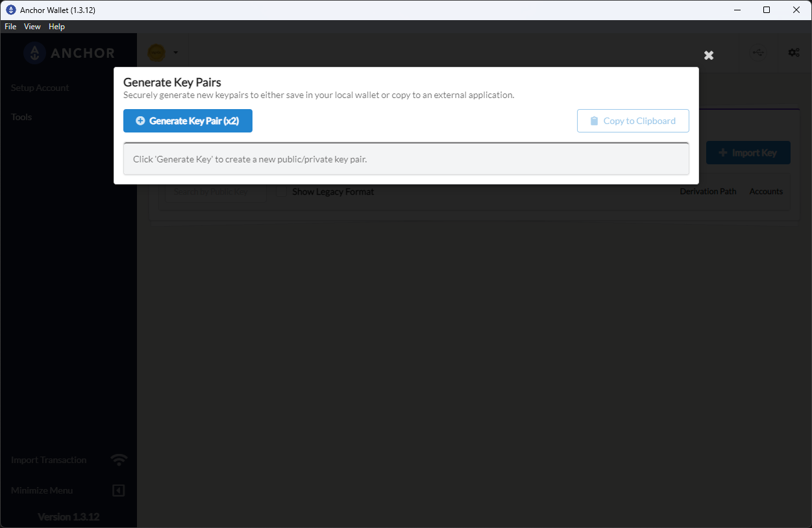Click the wifi icon beside Import Transaction
Screen dimensions: 812x528
tap(119, 459)
